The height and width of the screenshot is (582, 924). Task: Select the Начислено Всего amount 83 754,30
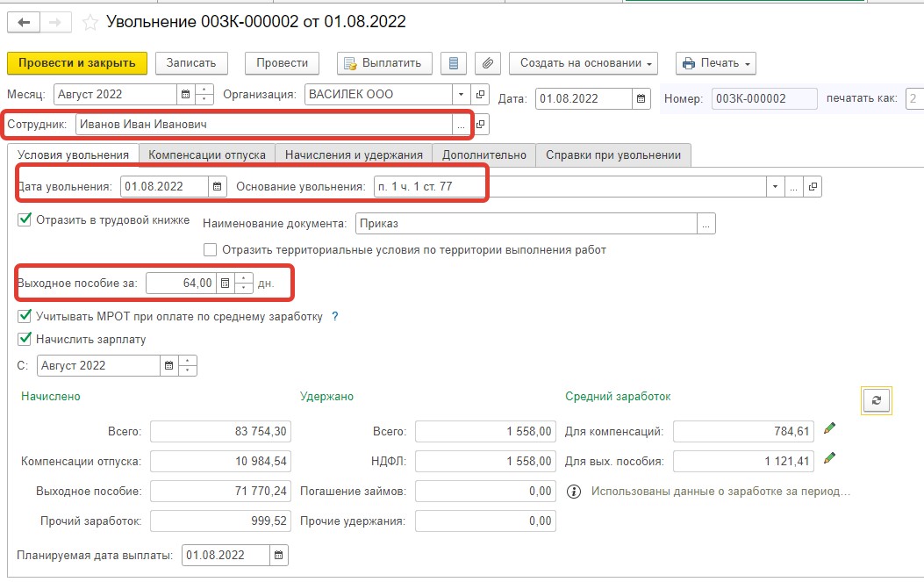coord(220,431)
